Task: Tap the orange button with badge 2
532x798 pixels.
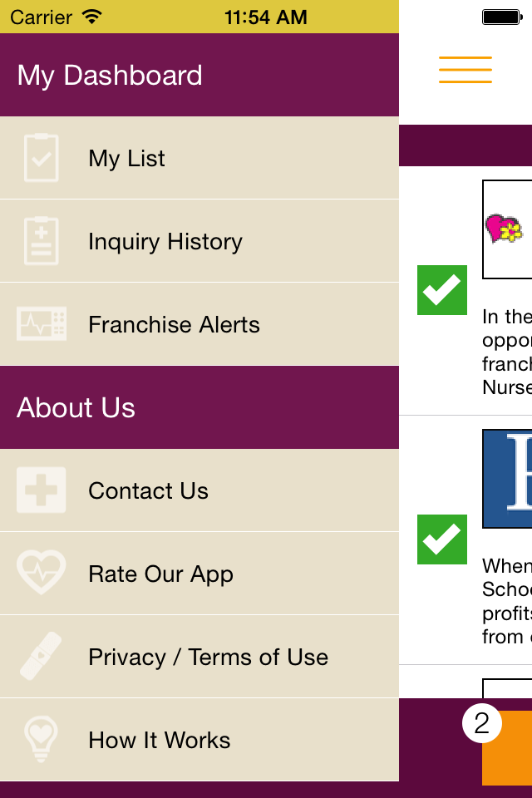Action: point(508,747)
